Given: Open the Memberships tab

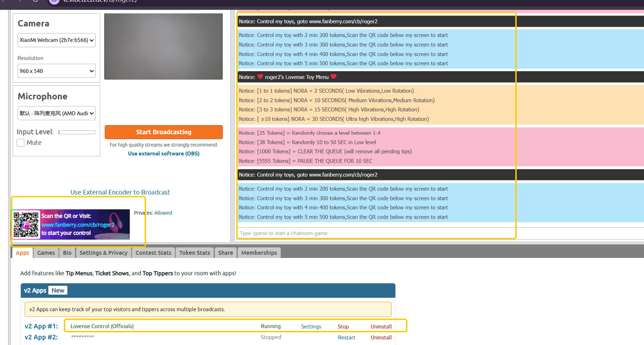Looking at the screenshot, I should [x=259, y=253].
